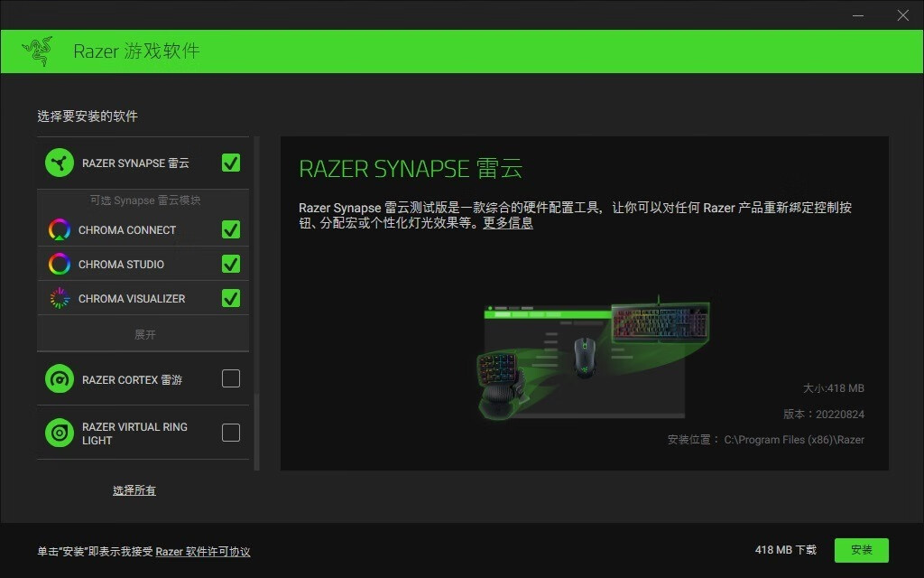
Task: Uncheck the Razer Synapse 雷云 checkbox
Action: point(231,163)
